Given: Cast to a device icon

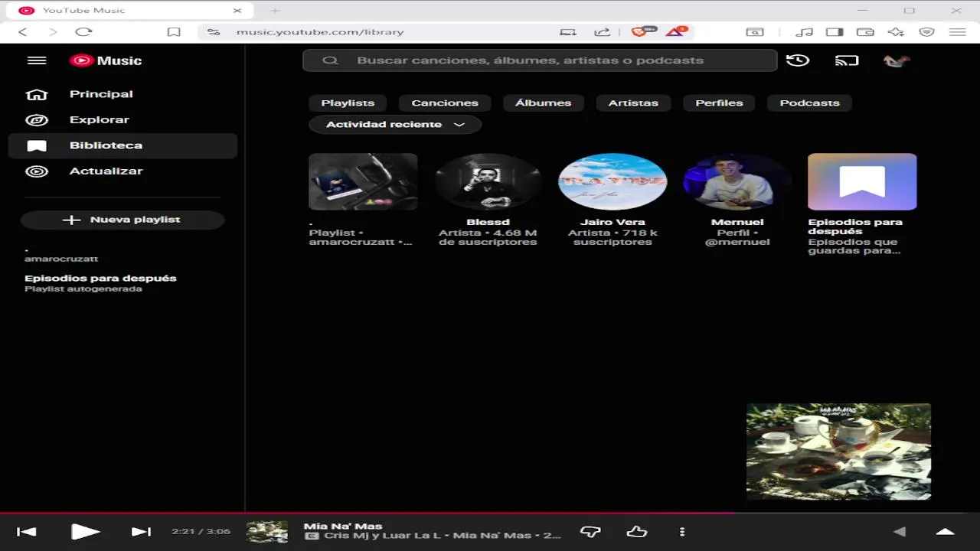Looking at the screenshot, I should tap(847, 60).
